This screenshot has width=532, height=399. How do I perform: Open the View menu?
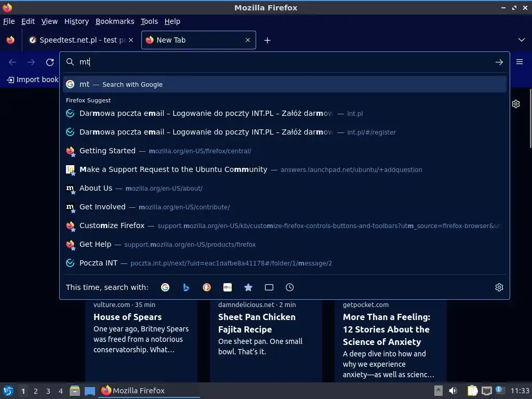(x=49, y=21)
